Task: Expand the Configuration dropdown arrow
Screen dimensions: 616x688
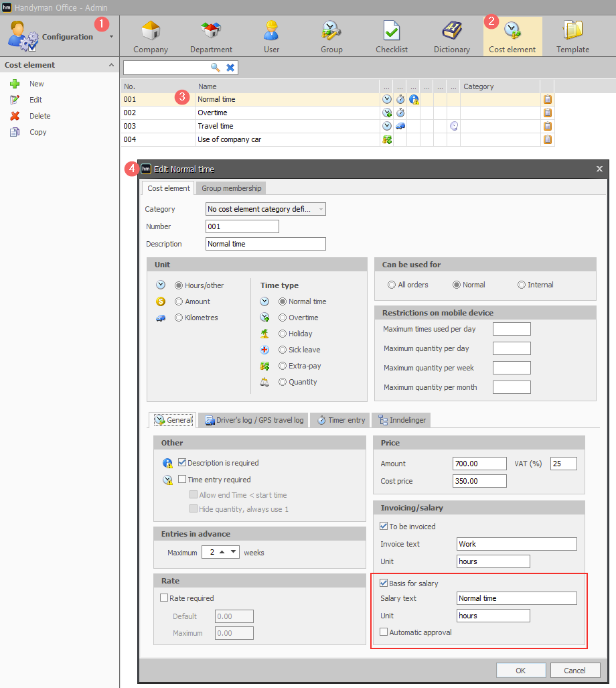Action: click(x=111, y=37)
